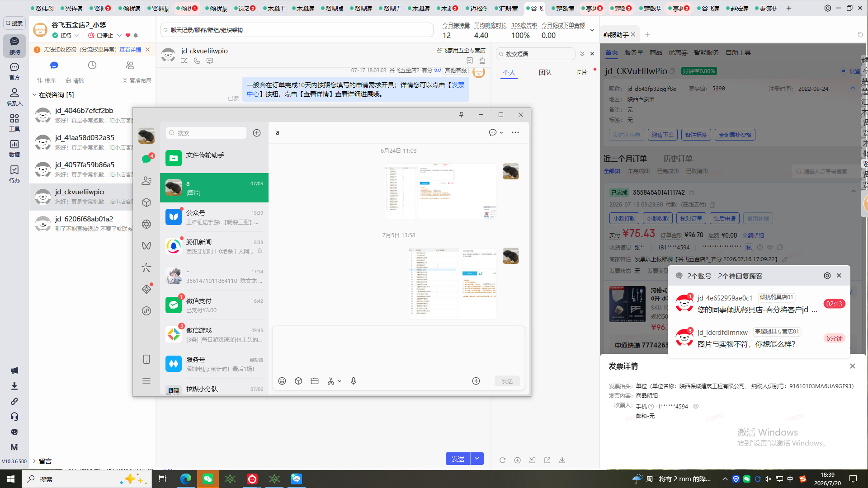Switch to 优惠券 tab in 客服助手
The width and height of the screenshot is (868, 488).
678,52
